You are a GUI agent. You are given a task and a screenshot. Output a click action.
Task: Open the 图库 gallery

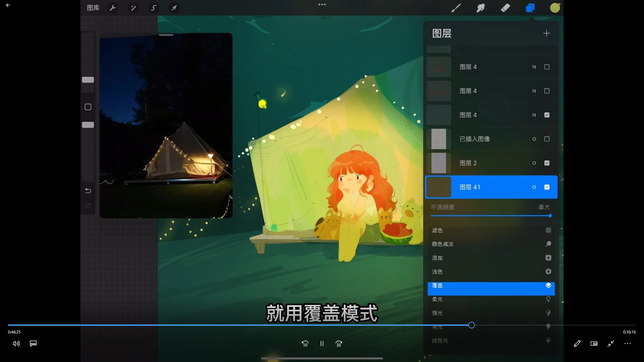click(x=93, y=8)
